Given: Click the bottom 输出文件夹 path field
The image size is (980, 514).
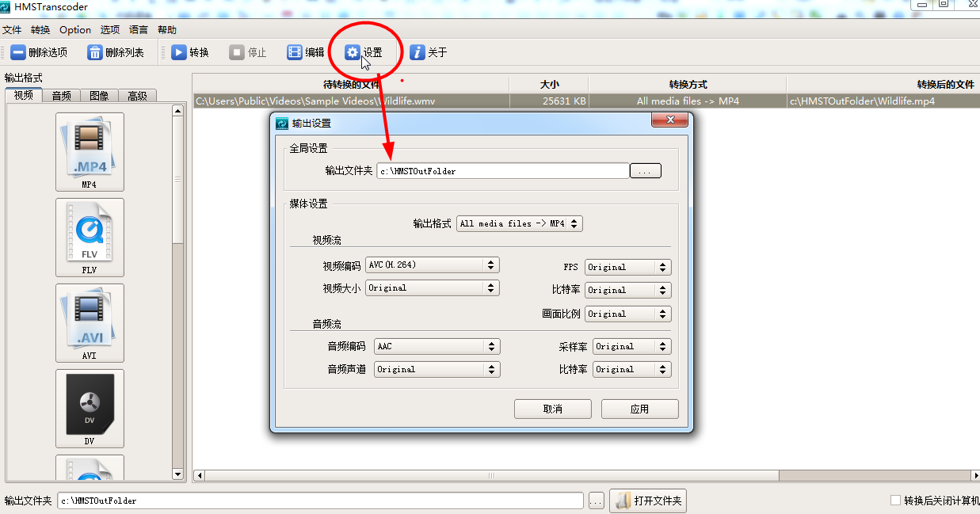Looking at the screenshot, I should click(x=320, y=501).
